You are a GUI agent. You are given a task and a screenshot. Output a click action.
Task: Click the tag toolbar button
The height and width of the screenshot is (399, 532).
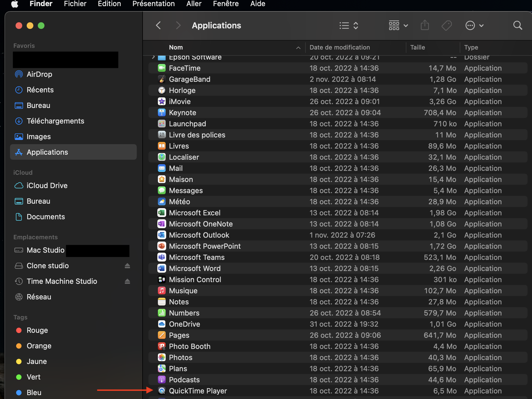coord(447,26)
